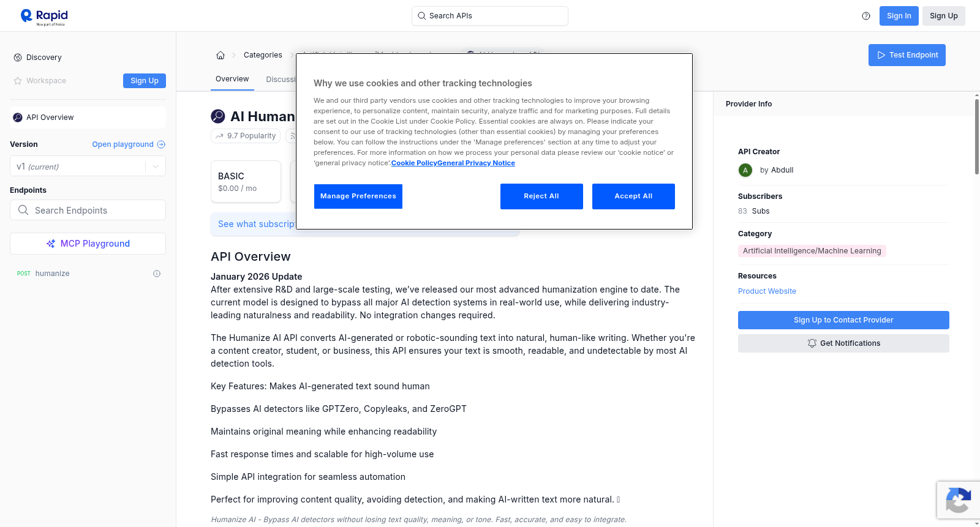Click Get Notifications button
The height and width of the screenshot is (527, 980).
(x=843, y=343)
